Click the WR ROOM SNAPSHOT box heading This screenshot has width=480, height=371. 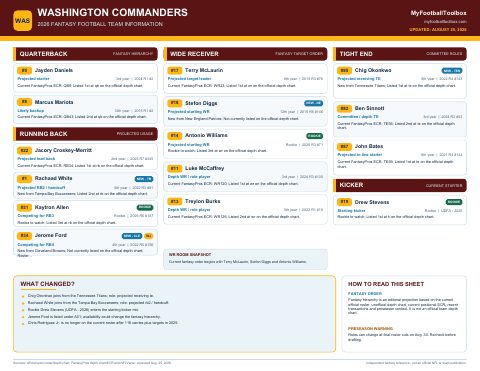point(190,255)
